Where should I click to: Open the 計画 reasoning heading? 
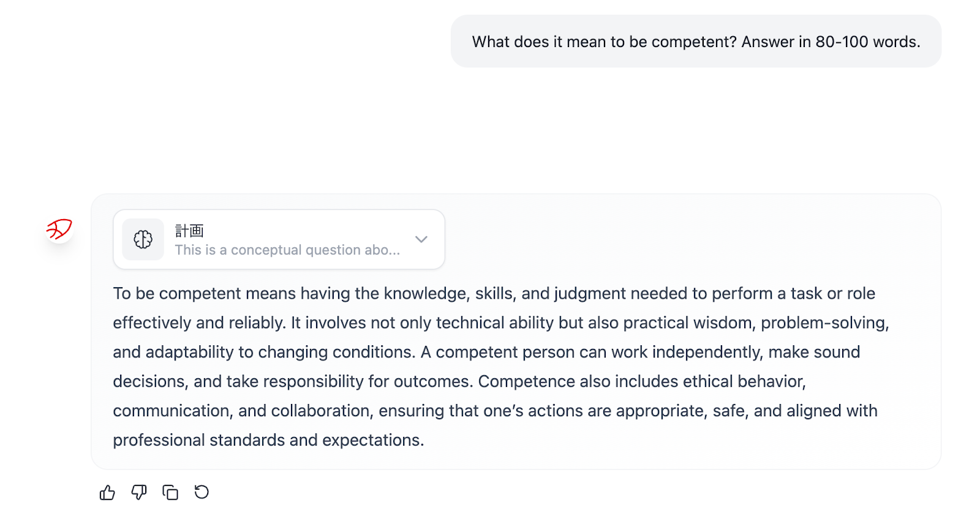click(189, 231)
